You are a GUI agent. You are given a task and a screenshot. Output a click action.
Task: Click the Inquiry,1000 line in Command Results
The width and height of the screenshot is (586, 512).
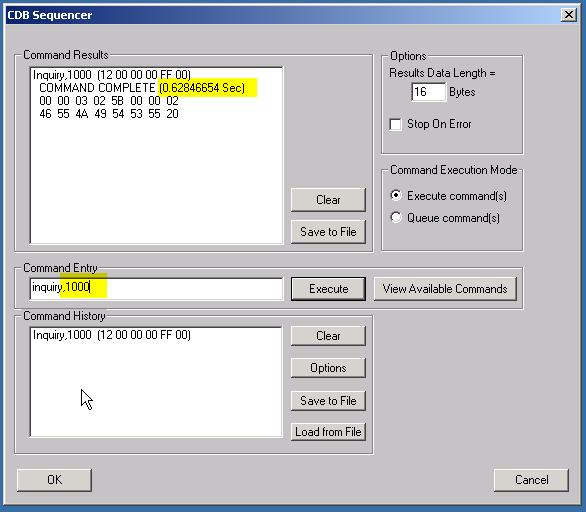tap(112, 75)
